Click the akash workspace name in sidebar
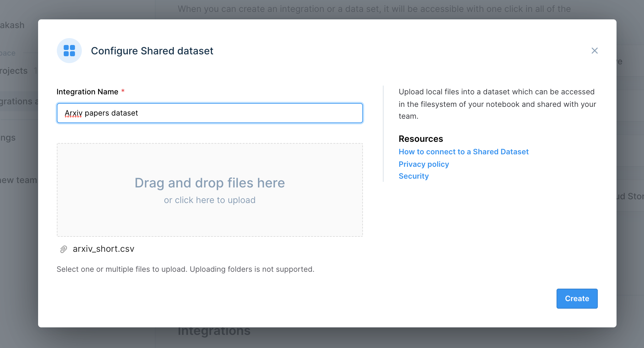Image resolution: width=644 pixels, height=348 pixels. (x=12, y=25)
